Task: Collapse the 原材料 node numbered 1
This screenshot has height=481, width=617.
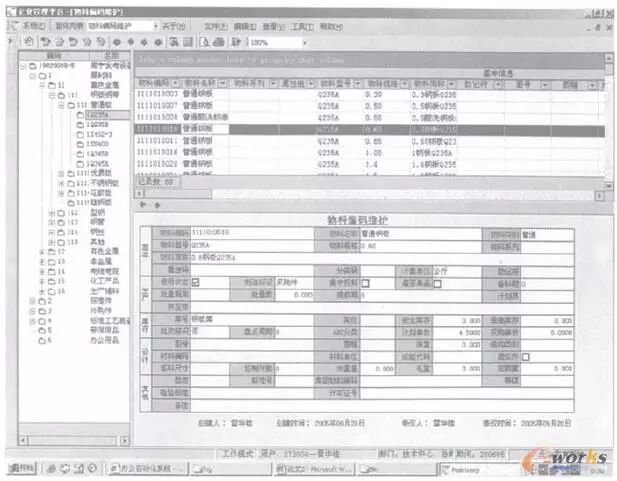Action: point(33,75)
